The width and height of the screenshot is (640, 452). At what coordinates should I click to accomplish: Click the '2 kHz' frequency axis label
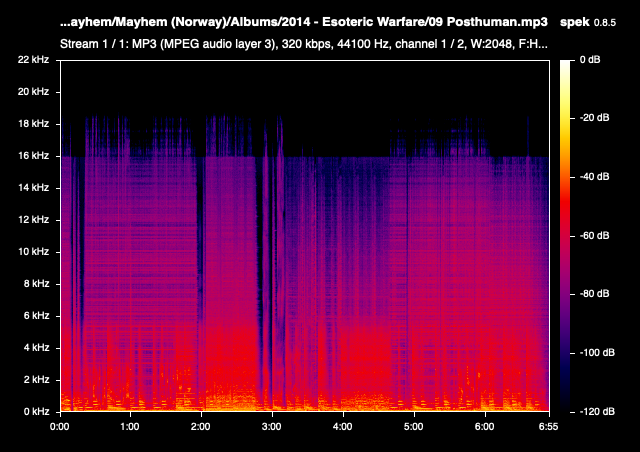[x=36, y=380]
